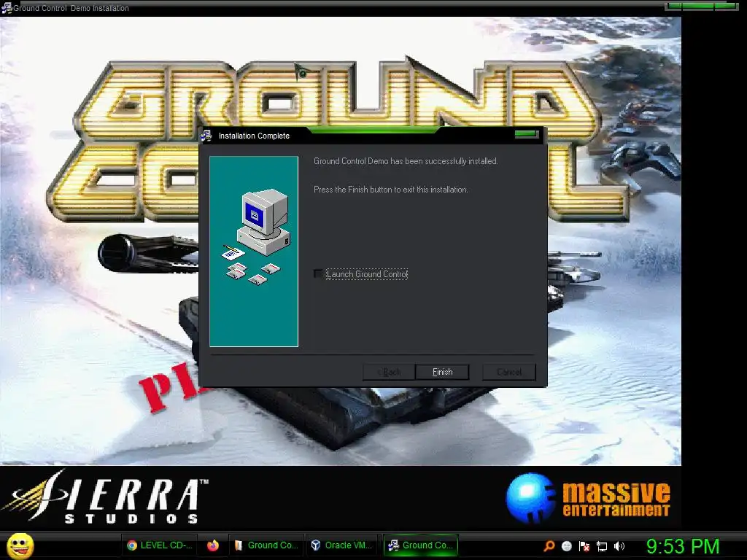Viewport: 747px width, 560px height.
Task: Click the volume speaker tray icon
Action: click(x=619, y=546)
